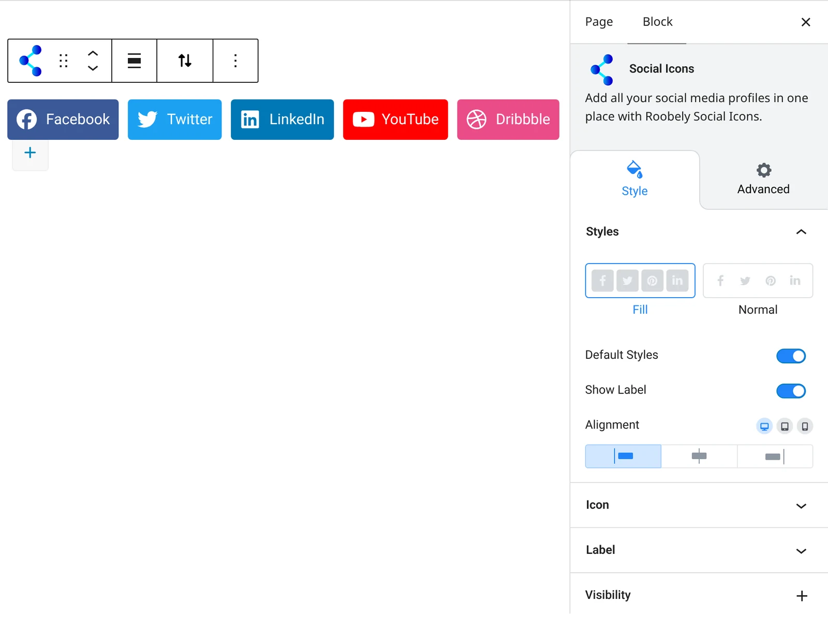The width and height of the screenshot is (828, 644).
Task: Add a new social icon with plus button
Action: tap(30, 153)
